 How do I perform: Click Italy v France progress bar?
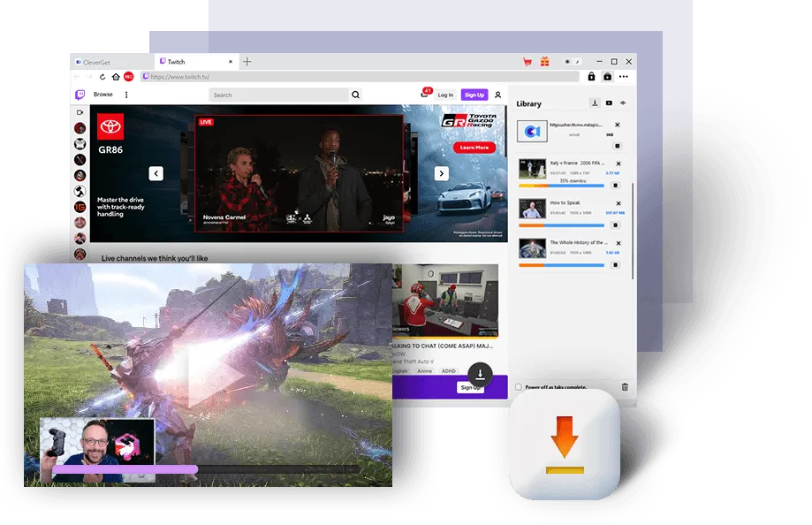(561, 186)
